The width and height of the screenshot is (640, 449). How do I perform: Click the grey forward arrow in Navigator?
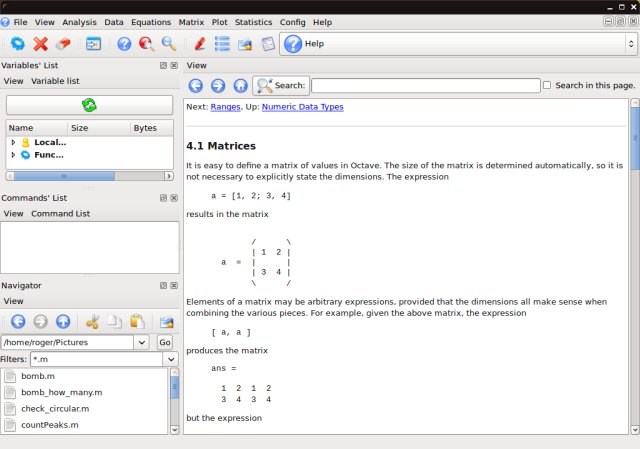(x=40, y=322)
